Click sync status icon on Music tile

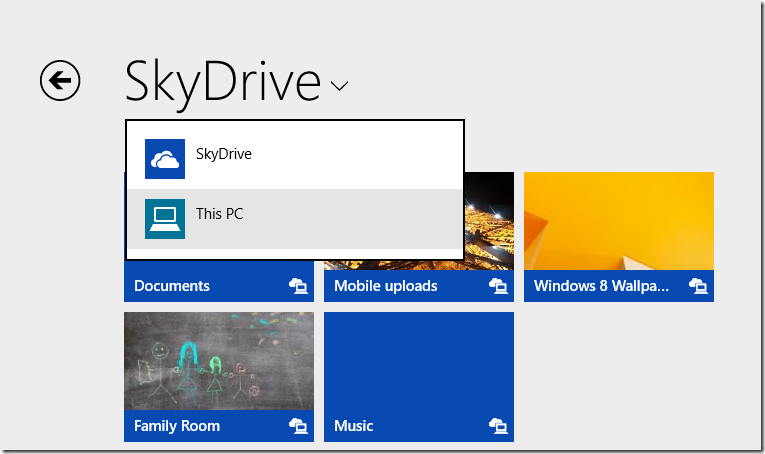[498, 426]
